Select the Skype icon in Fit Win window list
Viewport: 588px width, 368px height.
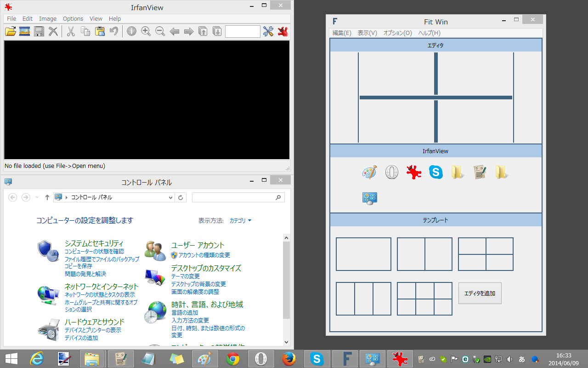click(x=436, y=172)
